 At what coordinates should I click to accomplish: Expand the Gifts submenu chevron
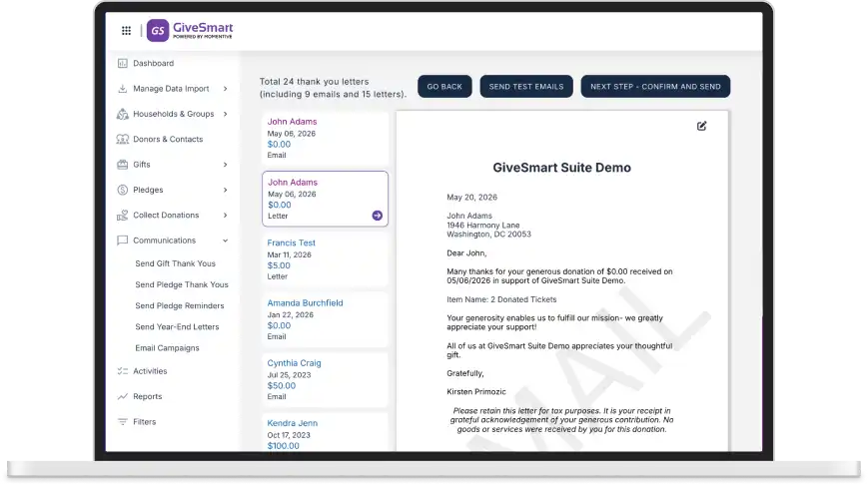pyautogui.click(x=226, y=165)
